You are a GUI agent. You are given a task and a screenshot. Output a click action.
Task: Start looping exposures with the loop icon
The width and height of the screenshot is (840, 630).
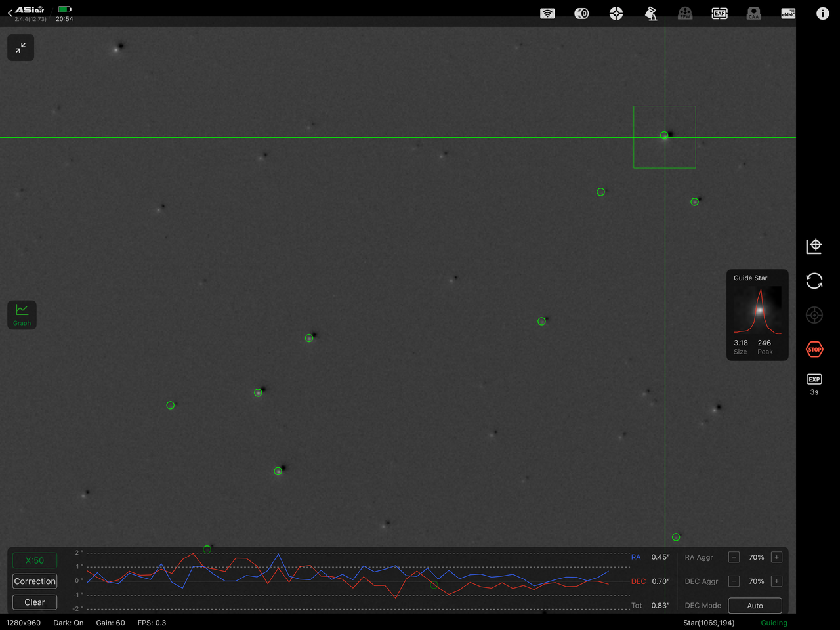pyautogui.click(x=814, y=281)
